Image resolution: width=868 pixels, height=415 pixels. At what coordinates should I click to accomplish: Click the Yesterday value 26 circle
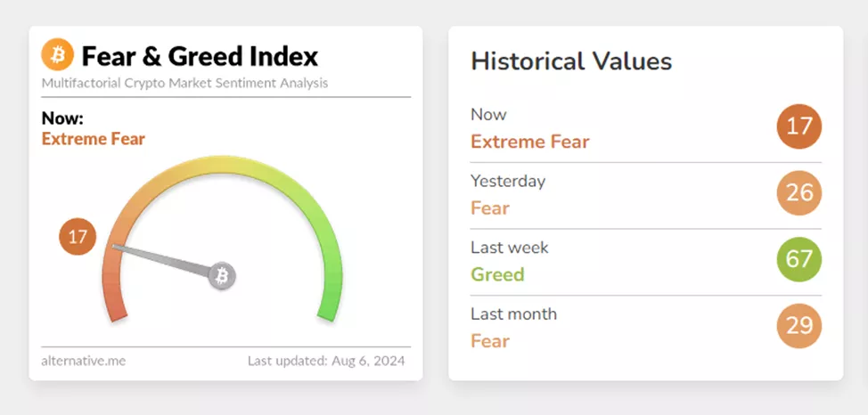pyautogui.click(x=798, y=193)
